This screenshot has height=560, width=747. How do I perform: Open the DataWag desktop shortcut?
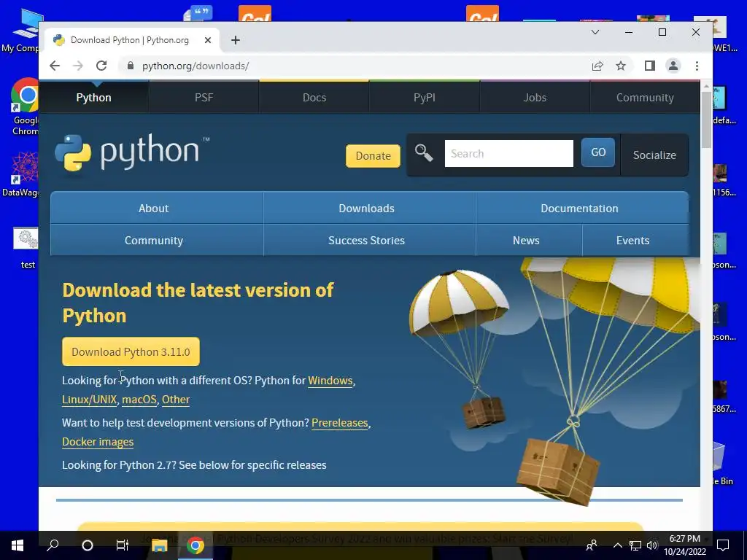tap(21, 174)
